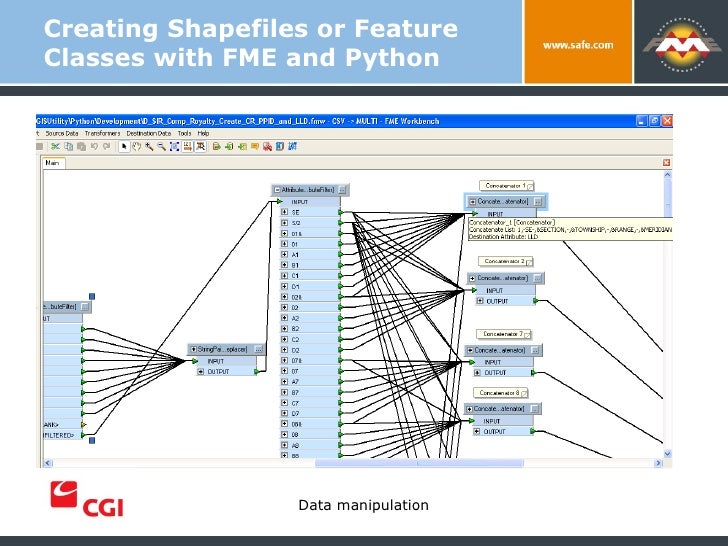Toggle the Concatenator 1 annotation checkbox

pyautogui.click(x=530, y=186)
